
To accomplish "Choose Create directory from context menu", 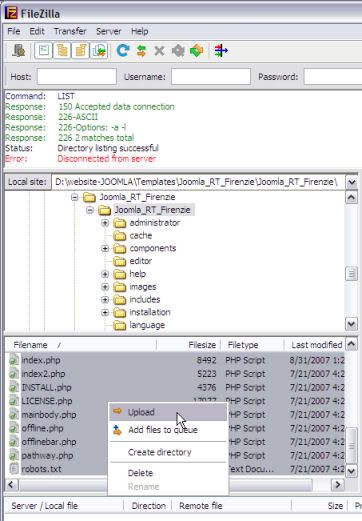I will [x=168, y=452].
